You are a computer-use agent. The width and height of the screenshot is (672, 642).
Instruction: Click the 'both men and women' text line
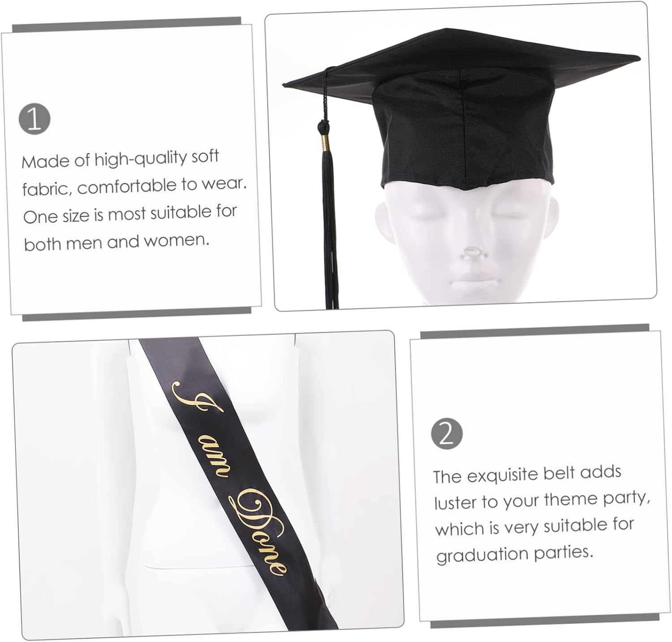click(116, 242)
